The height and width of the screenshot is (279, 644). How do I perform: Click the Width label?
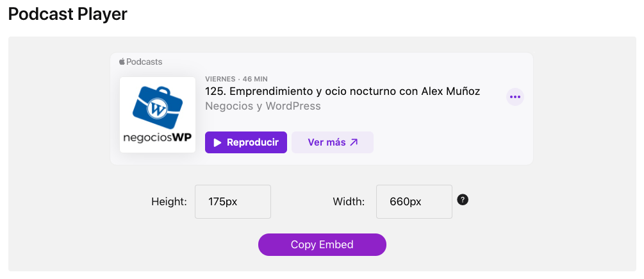349,201
